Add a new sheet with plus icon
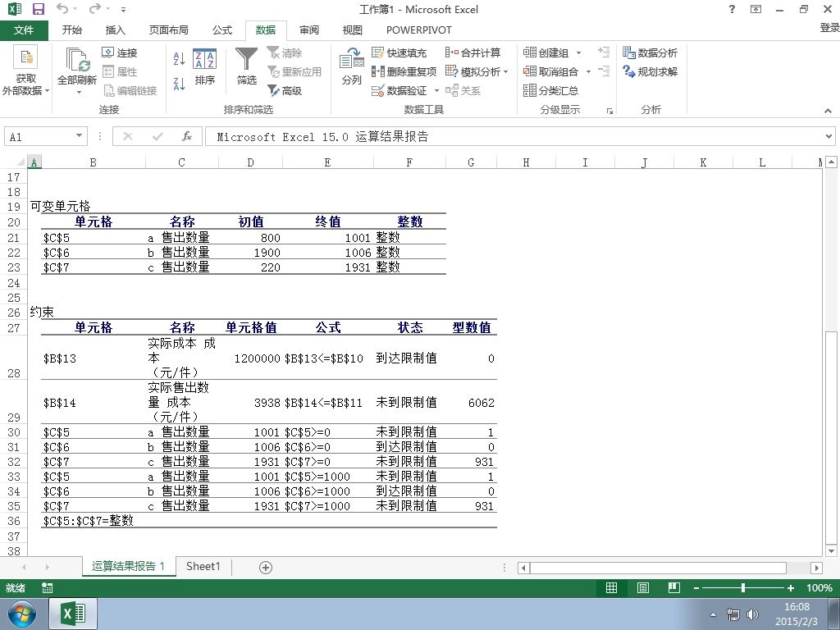This screenshot has height=630, width=840. (266, 568)
